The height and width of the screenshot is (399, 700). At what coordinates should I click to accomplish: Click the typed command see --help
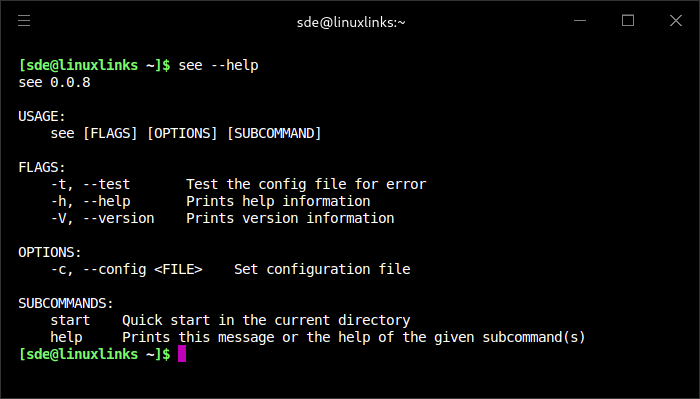pyautogui.click(x=218, y=65)
